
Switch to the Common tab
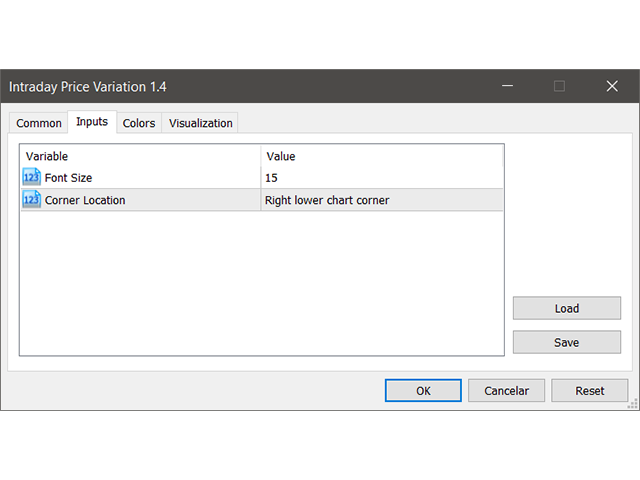click(x=39, y=123)
